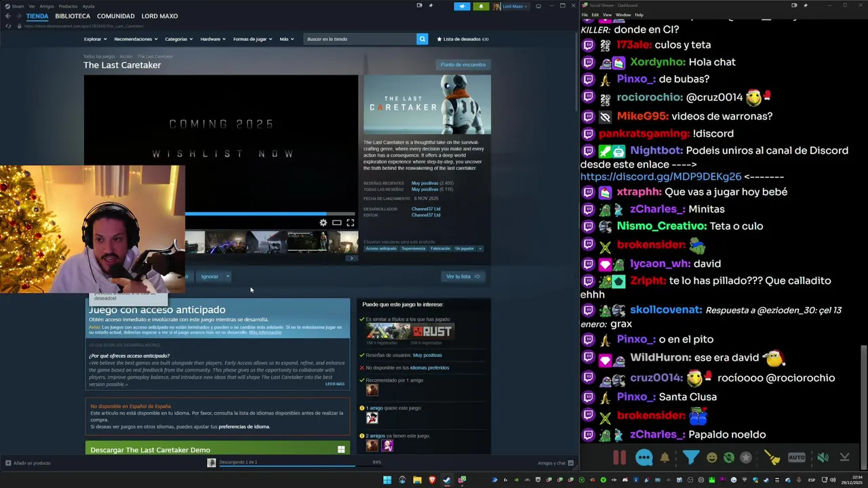Click the green crossed-out sync icon in Social Stream
Viewport: 868px width, 488px height.
tap(728, 457)
